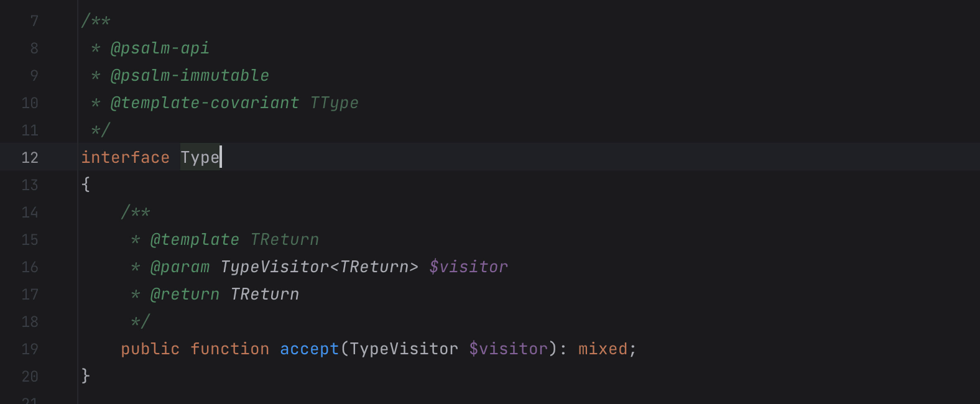Click the closing brace on line 20

[x=86, y=376]
